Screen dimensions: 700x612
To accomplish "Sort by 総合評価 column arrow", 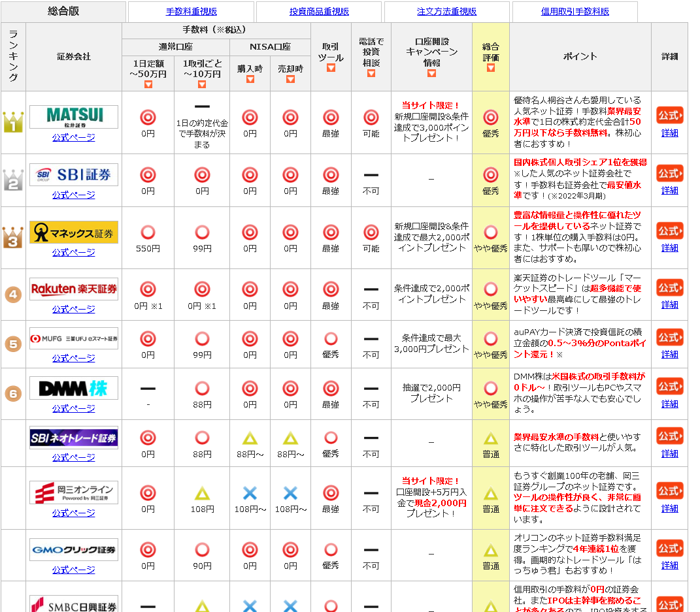I will (x=491, y=68).
